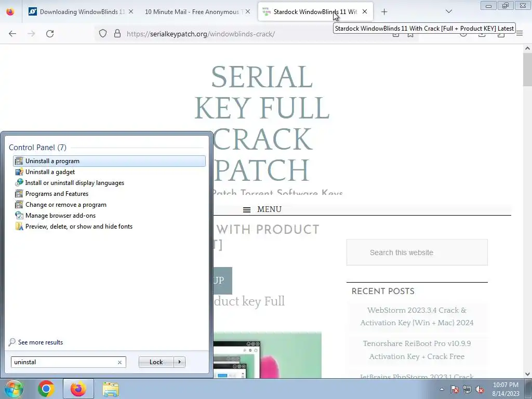Click vertical scrollbar thumb
Screen dimensions: 532x399
[x=527, y=70]
